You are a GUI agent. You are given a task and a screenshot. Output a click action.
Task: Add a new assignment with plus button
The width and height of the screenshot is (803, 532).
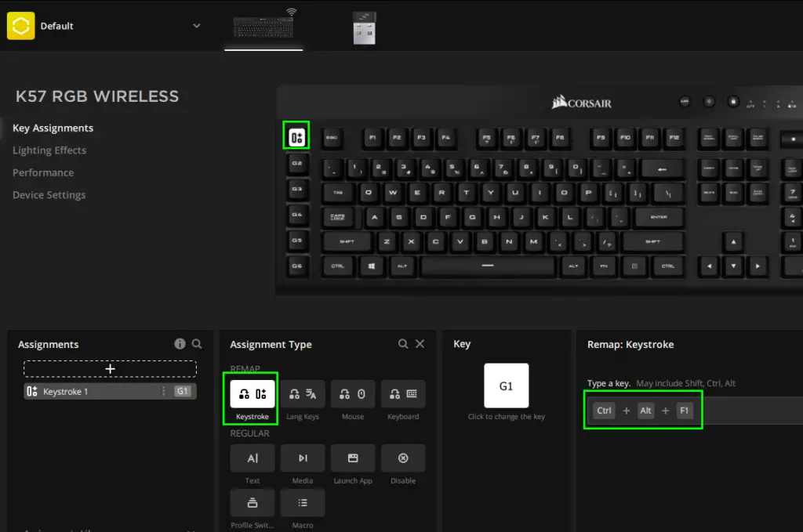pos(110,369)
